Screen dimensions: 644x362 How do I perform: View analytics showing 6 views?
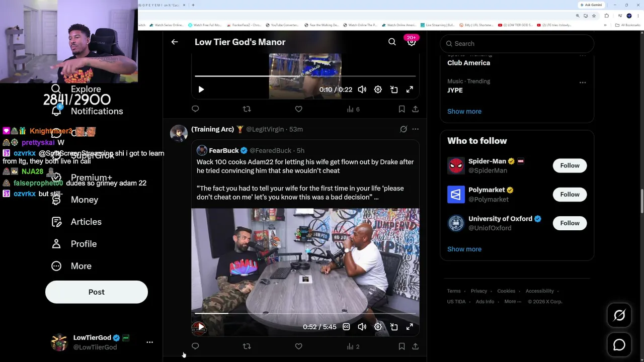click(353, 109)
